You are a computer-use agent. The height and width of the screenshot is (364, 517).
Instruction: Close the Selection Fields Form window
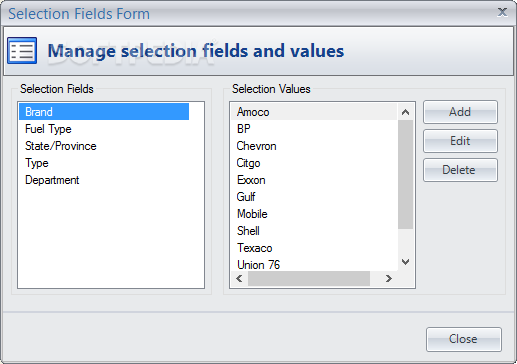pyautogui.click(x=502, y=13)
